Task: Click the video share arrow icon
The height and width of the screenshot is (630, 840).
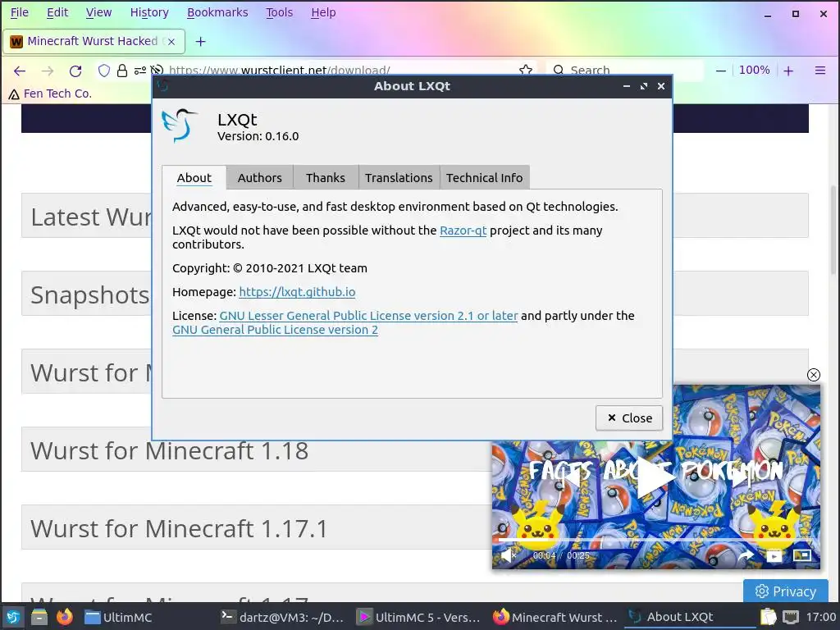Action: click(745, 555)
